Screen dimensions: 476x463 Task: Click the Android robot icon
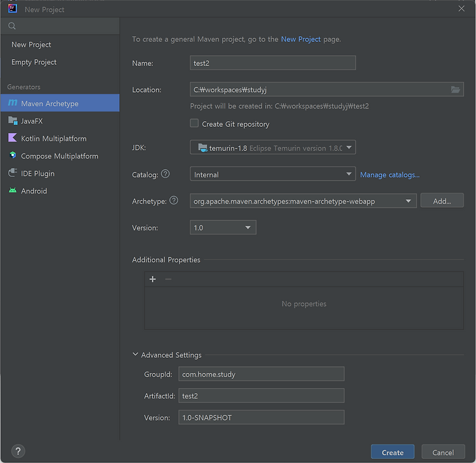click(13, 190)
